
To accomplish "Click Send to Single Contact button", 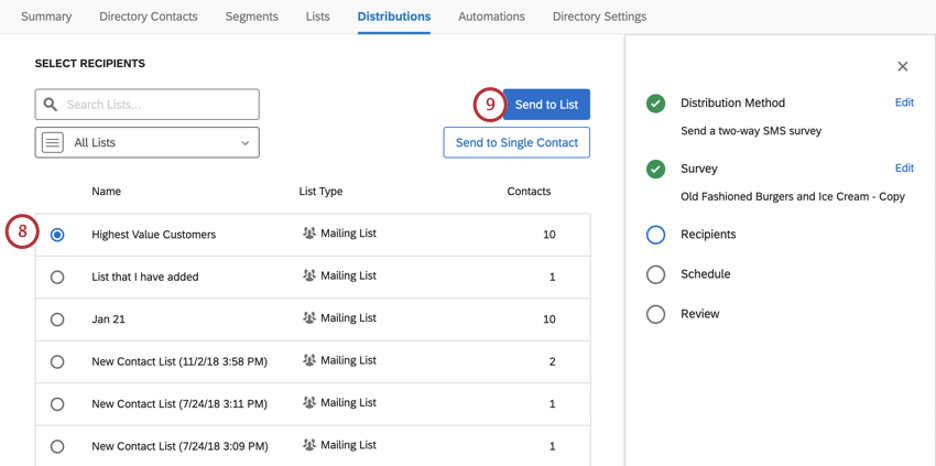I will (x=516, y=143).
